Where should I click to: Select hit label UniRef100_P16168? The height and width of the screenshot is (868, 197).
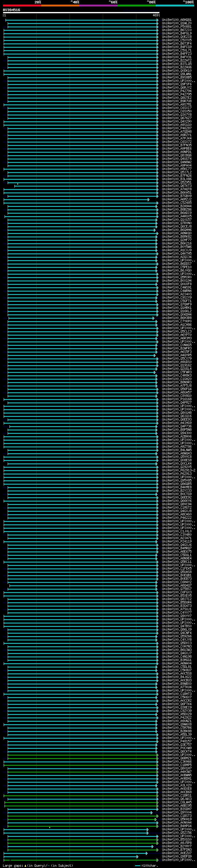(x=176, y=399)
